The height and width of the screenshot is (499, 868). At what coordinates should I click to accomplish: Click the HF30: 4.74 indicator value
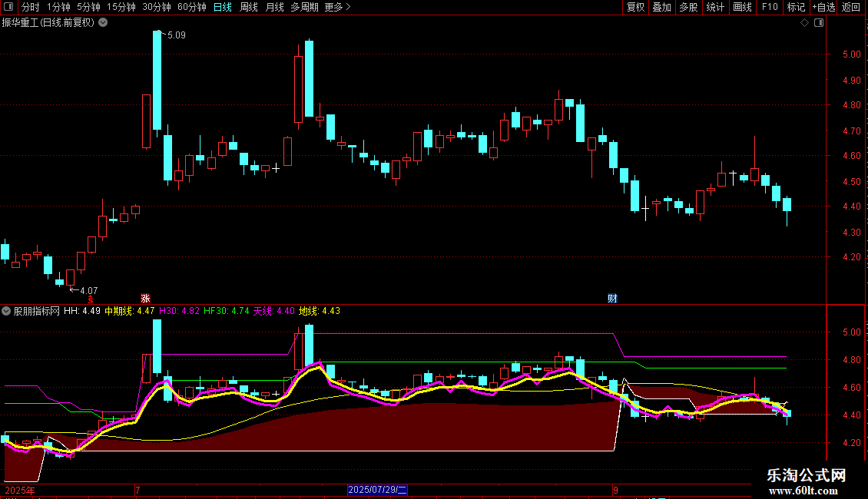(227, 311)
